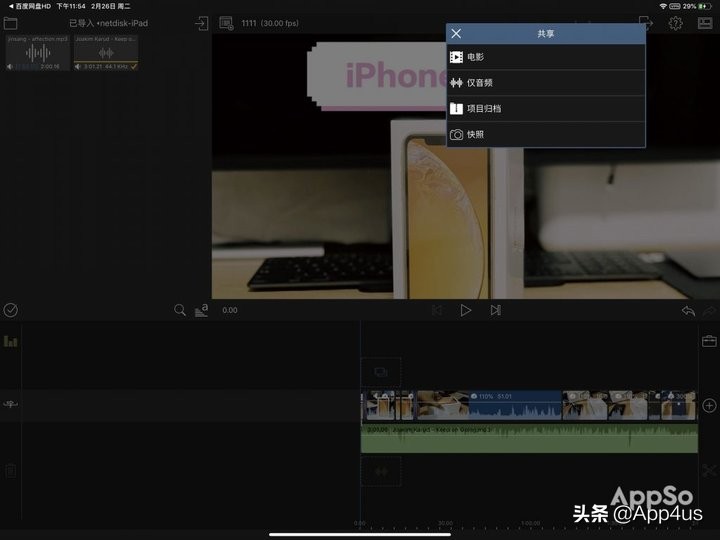Open the clip tools toolbox icon
720x540 pixels.
[x=709, y=341]
